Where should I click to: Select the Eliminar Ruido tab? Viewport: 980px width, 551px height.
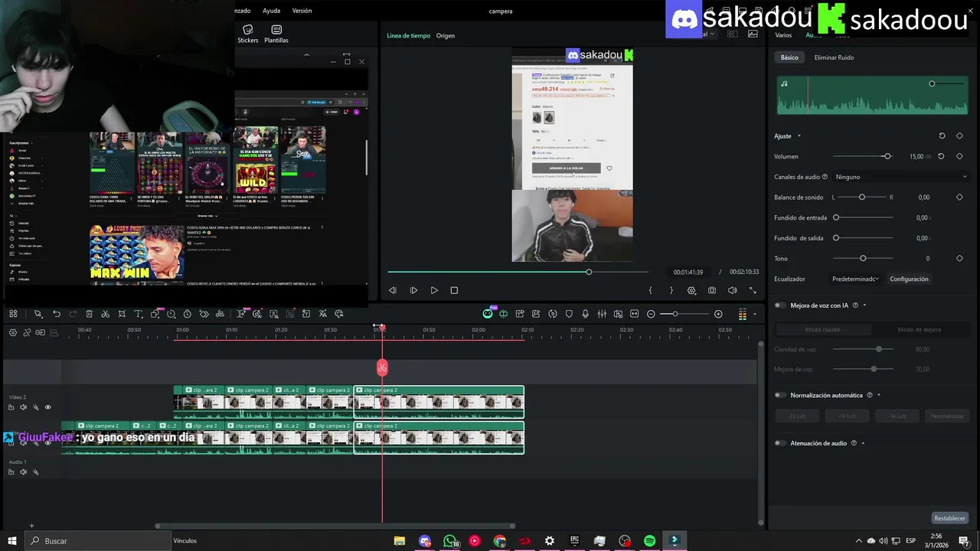[834, 57]
